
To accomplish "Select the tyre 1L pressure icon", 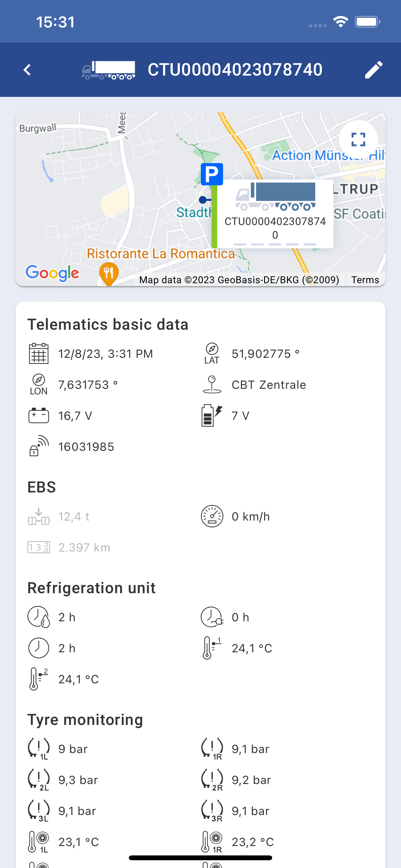I will 39,749.
